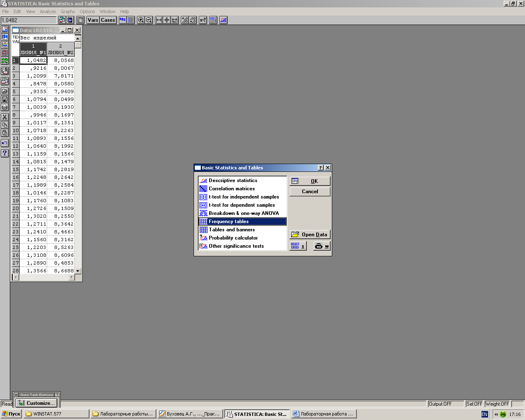The image size is (525, 420).
Task: Remove one decimal place icon
Action: (193, 20)
